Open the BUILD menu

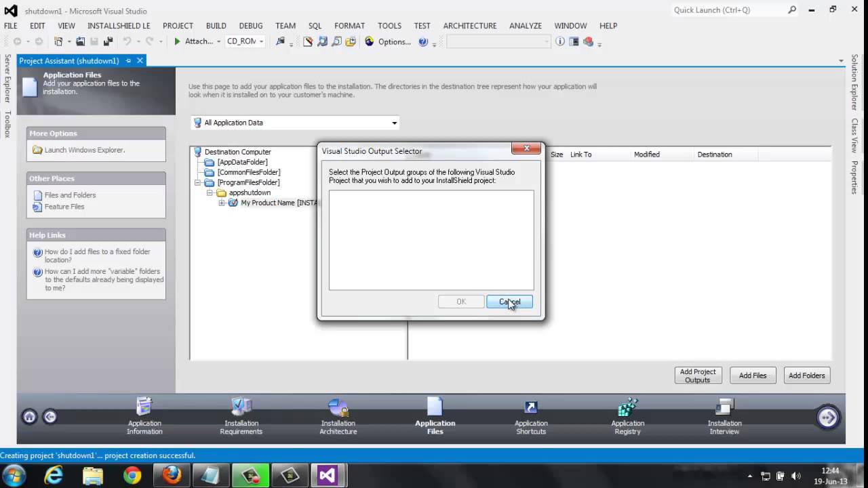pos(216,26)
